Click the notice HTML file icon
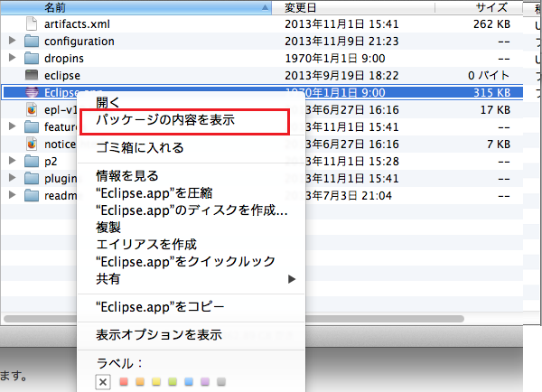Viewport: 542px width, 392px height. (x=32, y=144)
